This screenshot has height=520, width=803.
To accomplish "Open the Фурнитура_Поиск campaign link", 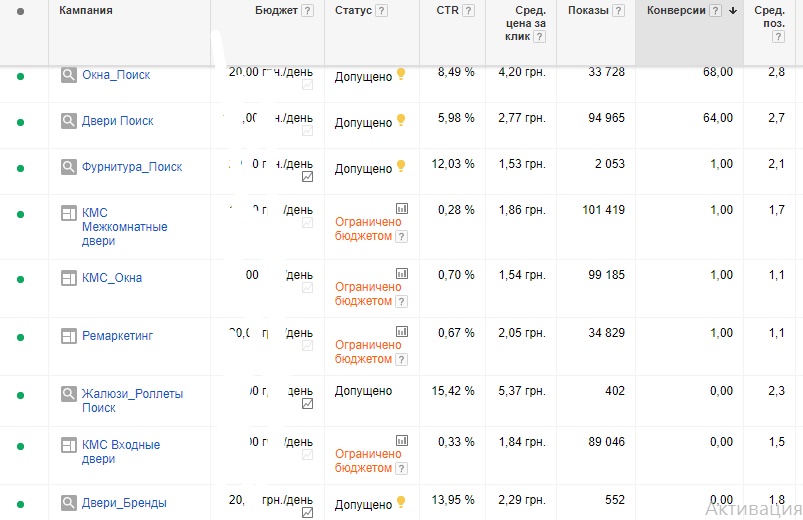I will pos(132,167).
